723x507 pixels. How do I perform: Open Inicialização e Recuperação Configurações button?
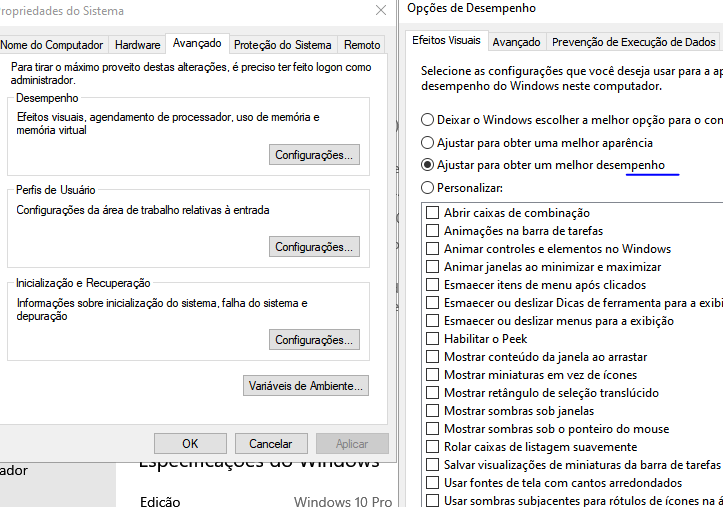tap(314, 340)
